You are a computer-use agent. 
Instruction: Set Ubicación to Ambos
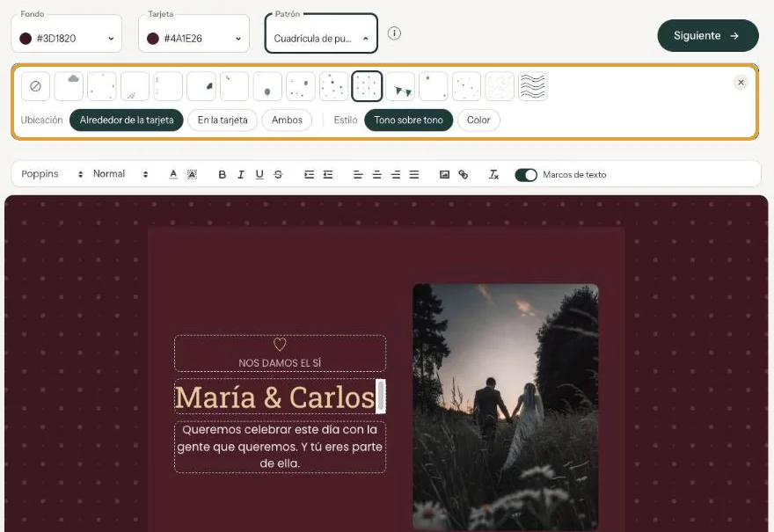(x=287, y=120)
